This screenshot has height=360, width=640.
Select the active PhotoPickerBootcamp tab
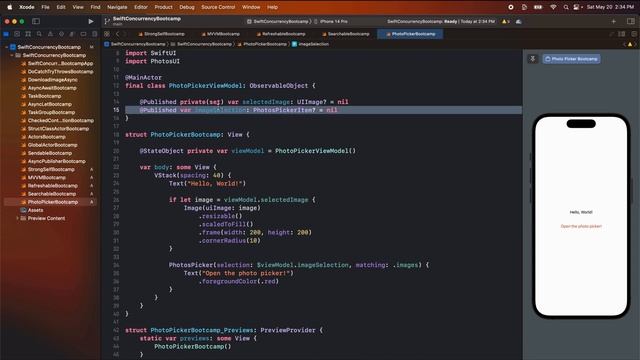[411, 34]
